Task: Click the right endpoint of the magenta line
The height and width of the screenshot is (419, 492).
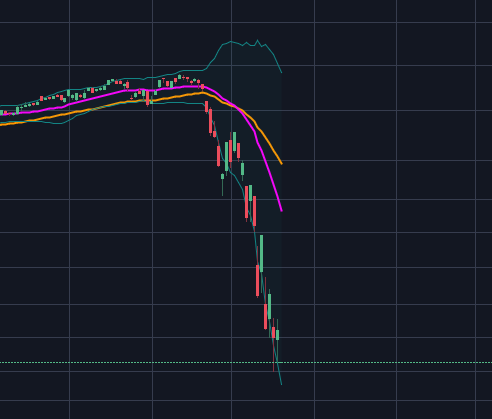Action: pyautogui.click(x=282, y=211)
